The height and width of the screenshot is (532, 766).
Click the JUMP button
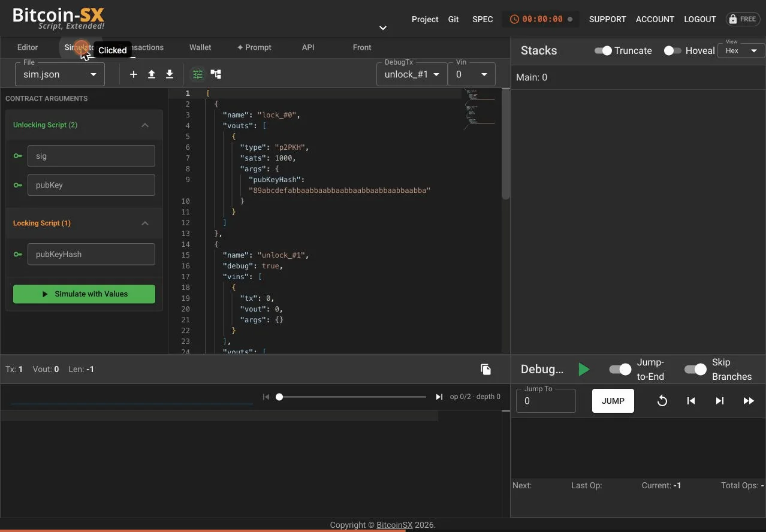pyautogui.click(x=613, y=401)
